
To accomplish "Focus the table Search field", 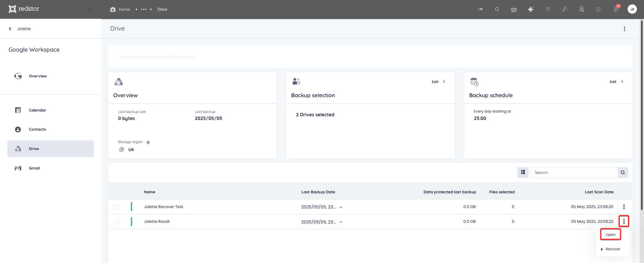I will pyautogui.click(x=574, y=173).
